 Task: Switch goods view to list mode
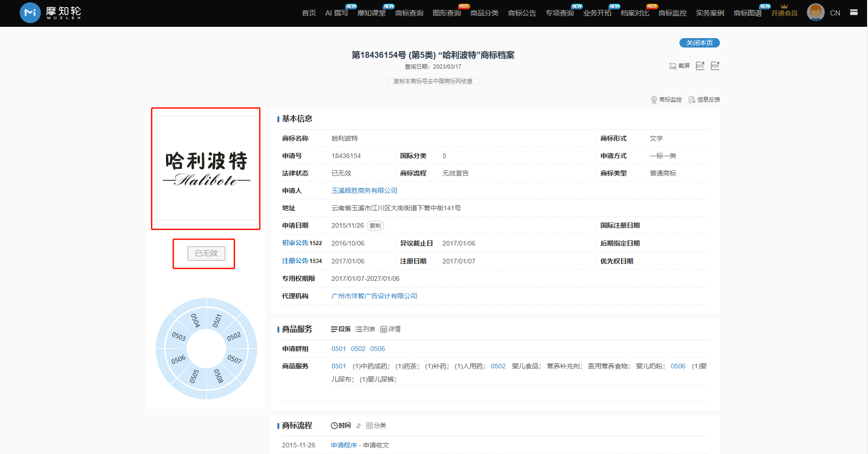click(365, 329)
